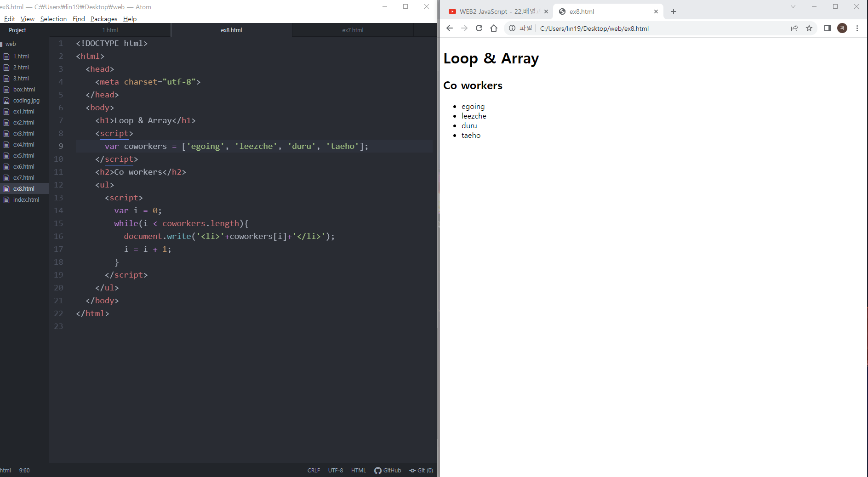
Task: Open Chrome side panel icon
Action: [x=828, y=28]
